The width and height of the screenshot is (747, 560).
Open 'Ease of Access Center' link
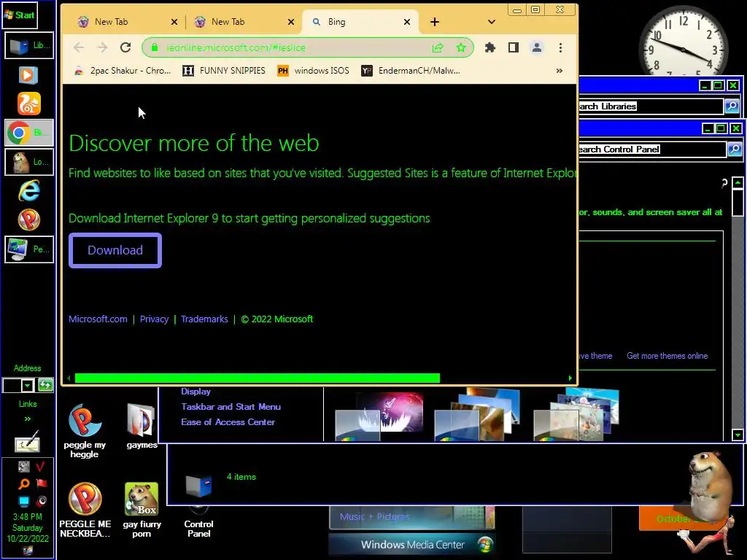(228, 422)
